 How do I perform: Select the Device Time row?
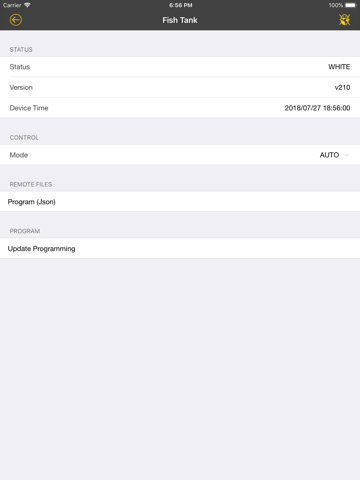[180, 108]
